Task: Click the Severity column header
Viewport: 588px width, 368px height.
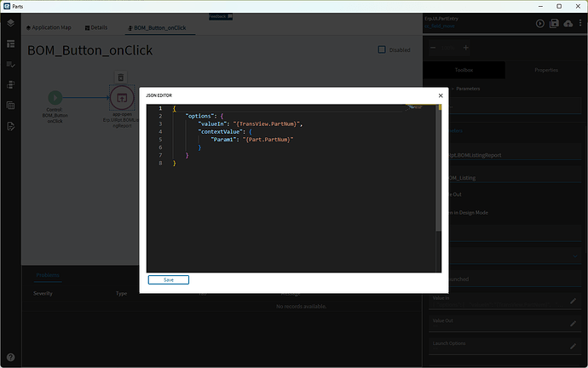Action: 43,293
